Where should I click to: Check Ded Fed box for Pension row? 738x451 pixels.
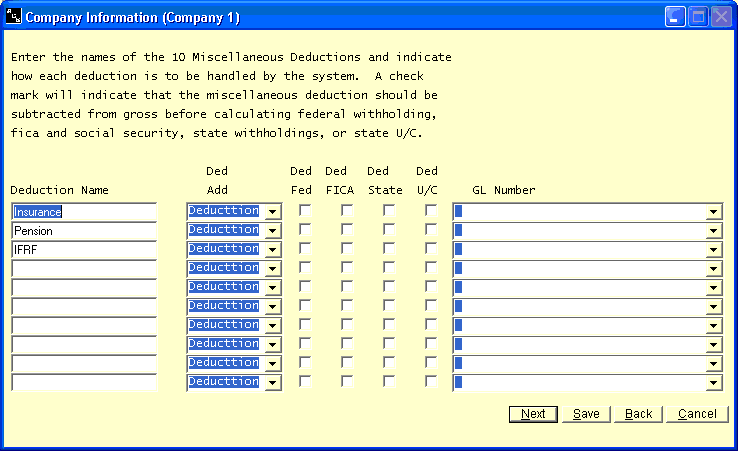pos(305,230)
